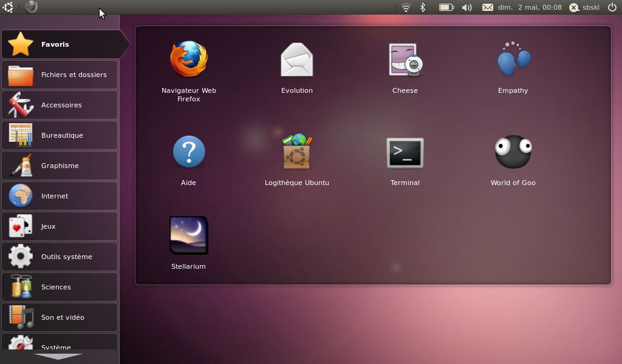Select the Système category
This screenshot has height=364, width=622.
pos(60,342)
